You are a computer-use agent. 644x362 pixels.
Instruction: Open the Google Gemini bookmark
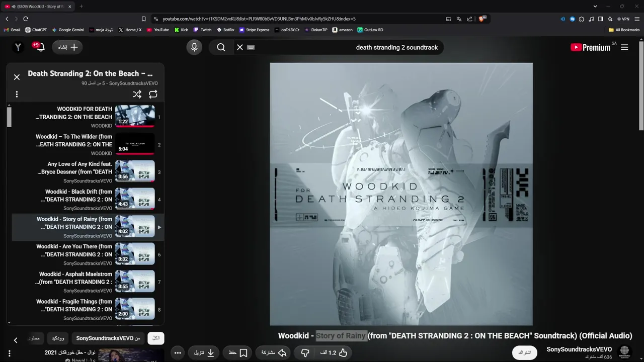pos(68,30)
